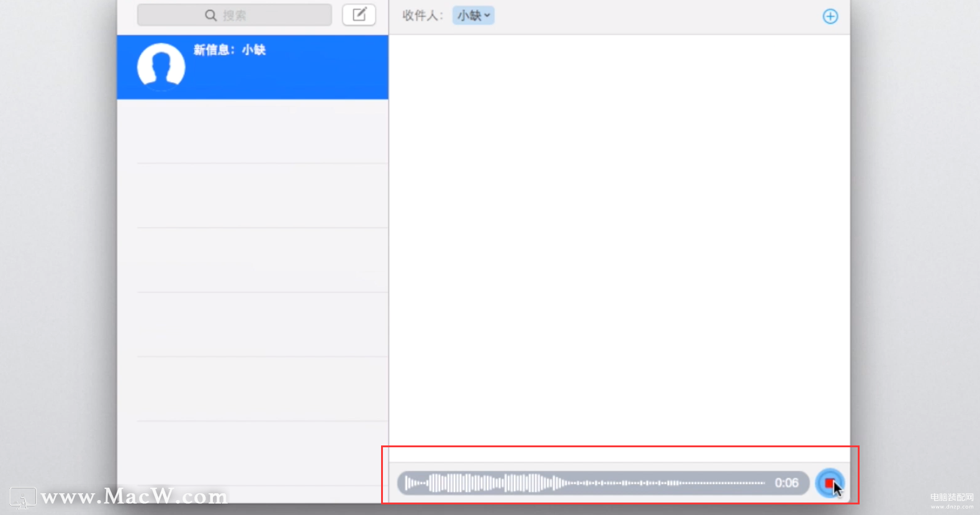Expand the 小缺 recipient chevron

(487, 16)
